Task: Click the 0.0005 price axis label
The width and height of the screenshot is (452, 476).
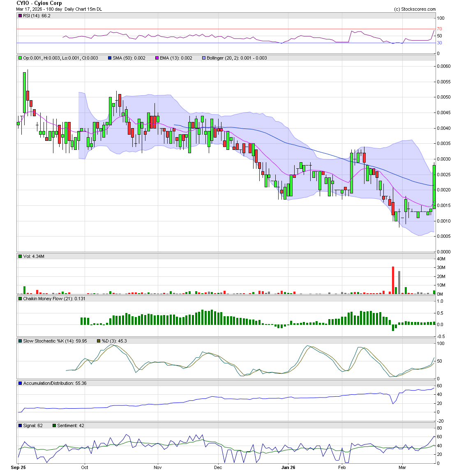Action: (x=444, y=236)
